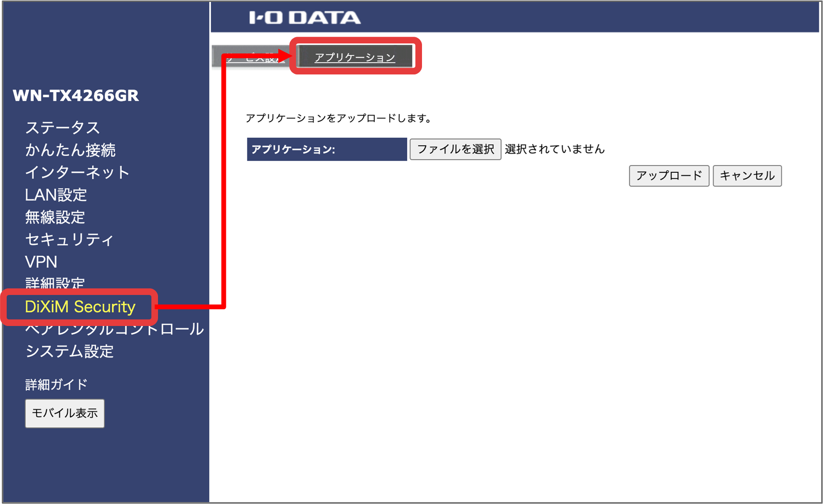This screenshot has width=823, height=504.
Task: Open the VPN menu item
Action: [x=41, y=262]
